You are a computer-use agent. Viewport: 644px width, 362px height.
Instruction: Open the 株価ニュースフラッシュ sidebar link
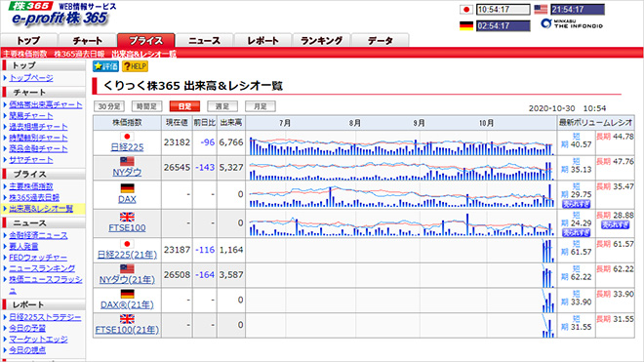tap(46, 284)
